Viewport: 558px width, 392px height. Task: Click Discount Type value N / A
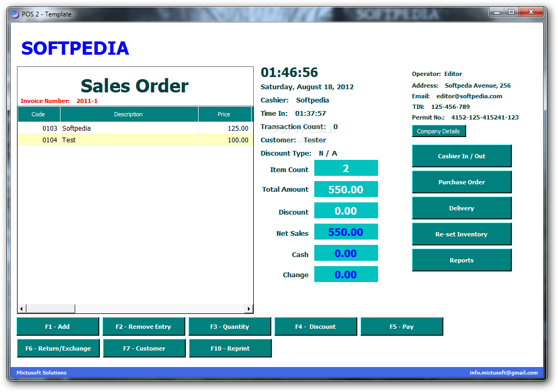pos(328,153)
